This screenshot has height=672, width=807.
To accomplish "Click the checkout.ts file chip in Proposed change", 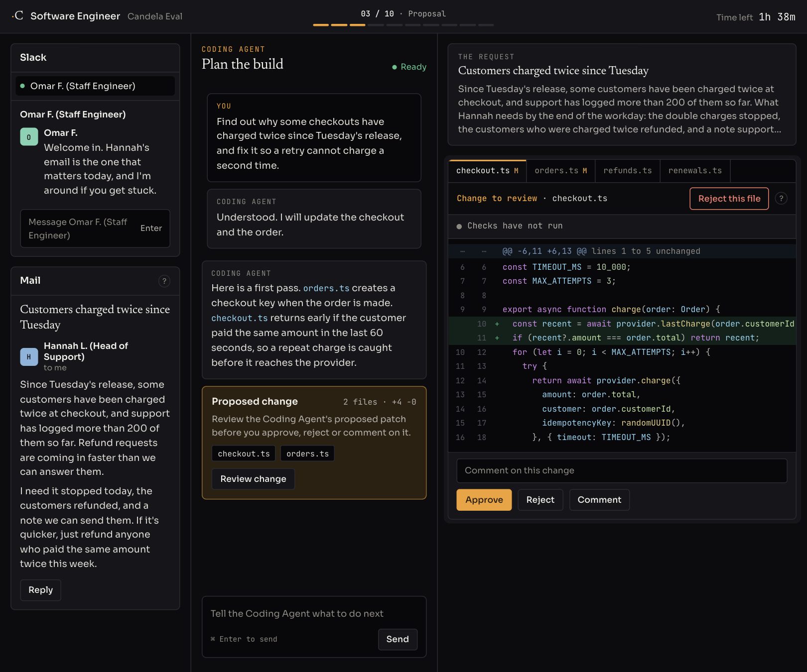I will pyautogui.click(x=244, y=453).
